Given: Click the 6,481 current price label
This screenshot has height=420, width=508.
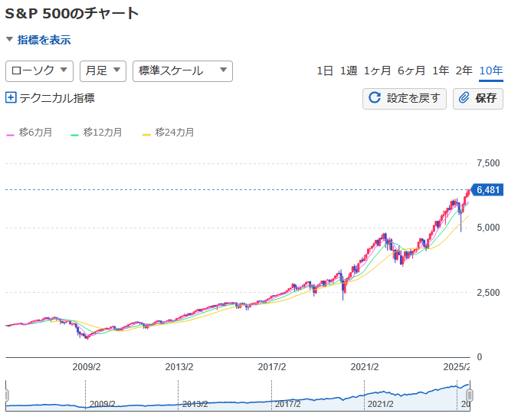Looking at the screenshot, I should (487, 189).
